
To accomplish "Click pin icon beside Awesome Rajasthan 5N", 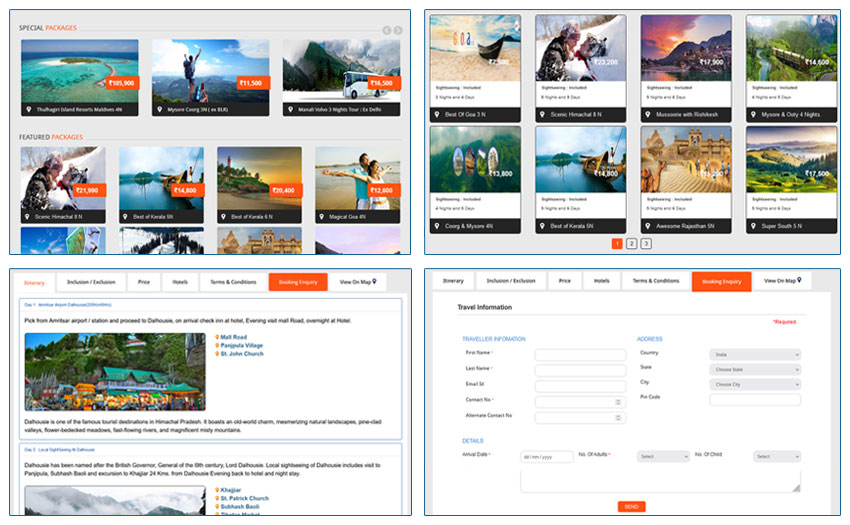I will (x=648, y=226).
